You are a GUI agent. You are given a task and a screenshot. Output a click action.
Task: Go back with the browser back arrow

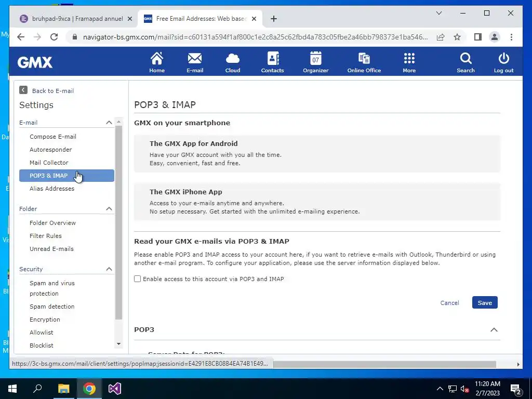pyautogui.click(x=21, y=37)
